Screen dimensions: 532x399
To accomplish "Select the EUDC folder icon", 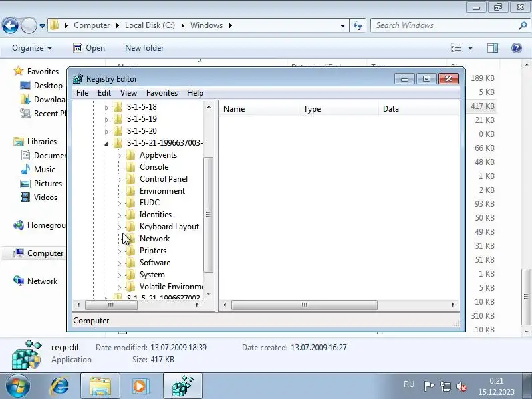I will tap(130, 203).
